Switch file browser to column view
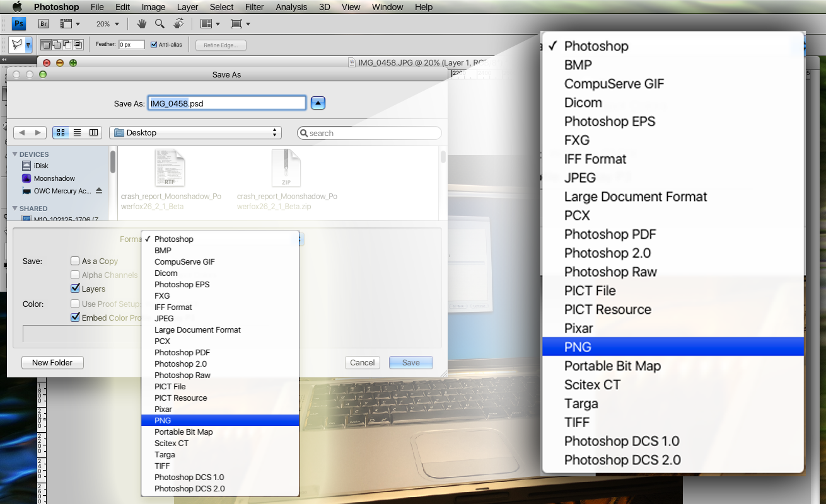This screenshot has height=504, width=826. click(x=94, y=132)
